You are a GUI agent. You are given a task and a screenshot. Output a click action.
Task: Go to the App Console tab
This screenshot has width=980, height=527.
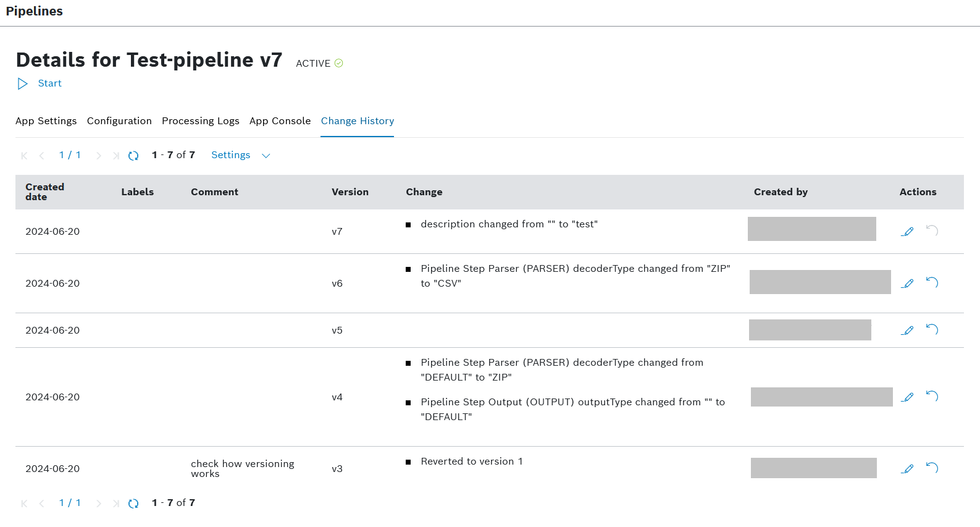click(280, 121)
